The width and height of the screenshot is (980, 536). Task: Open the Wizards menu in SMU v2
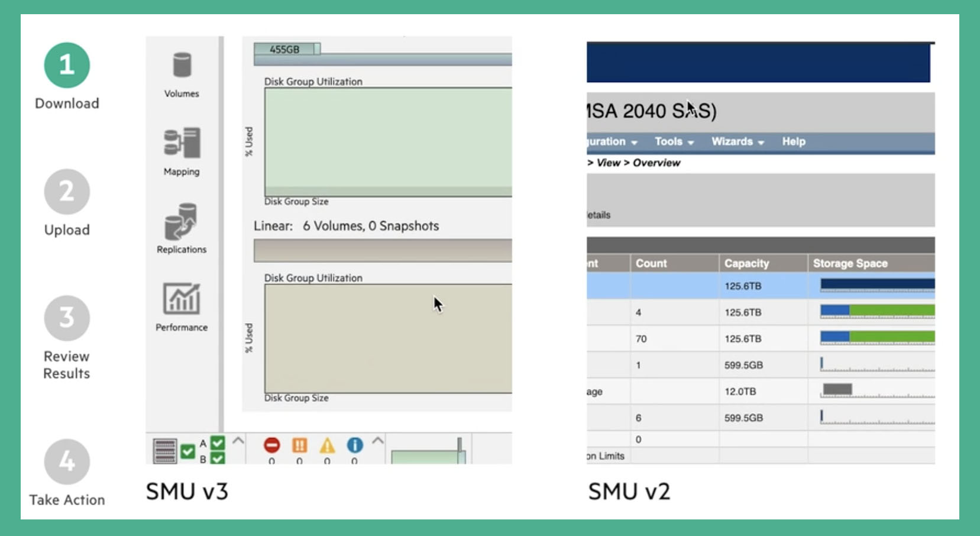click(738, 141)
